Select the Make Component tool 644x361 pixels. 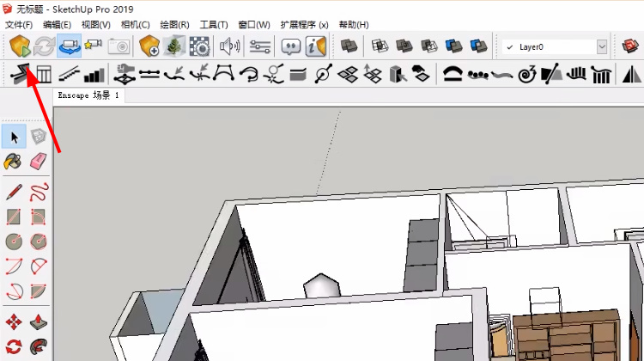[x=39, y=137]
